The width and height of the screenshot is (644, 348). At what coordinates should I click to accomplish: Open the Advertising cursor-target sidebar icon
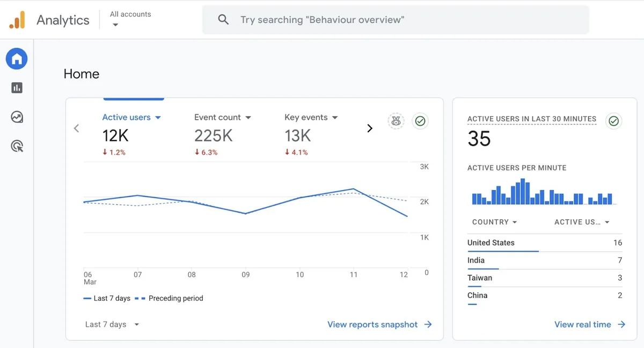(17, 146)
